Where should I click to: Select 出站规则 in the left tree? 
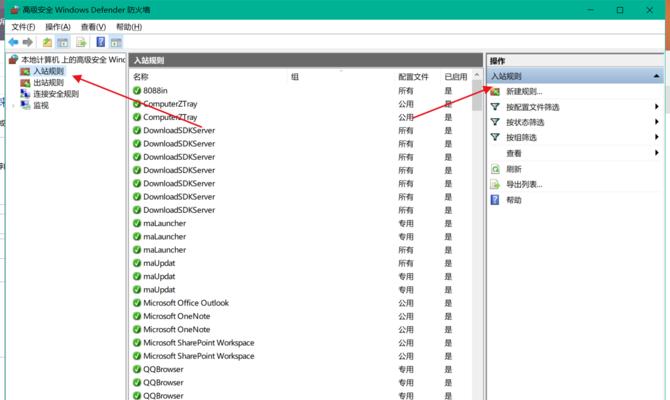tap(49, 82)
